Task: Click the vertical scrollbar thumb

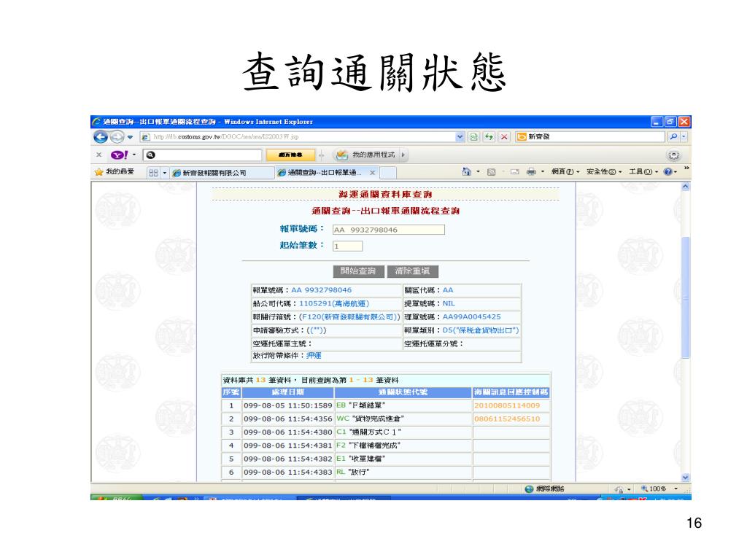Action: pos(686,297)
